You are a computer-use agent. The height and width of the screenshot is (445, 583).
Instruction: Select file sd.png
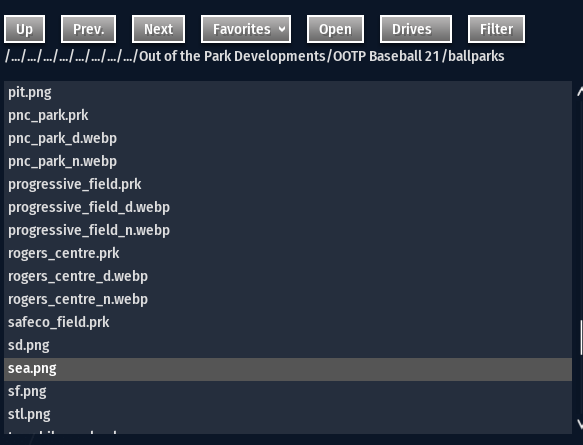click(x=288, y=346)
